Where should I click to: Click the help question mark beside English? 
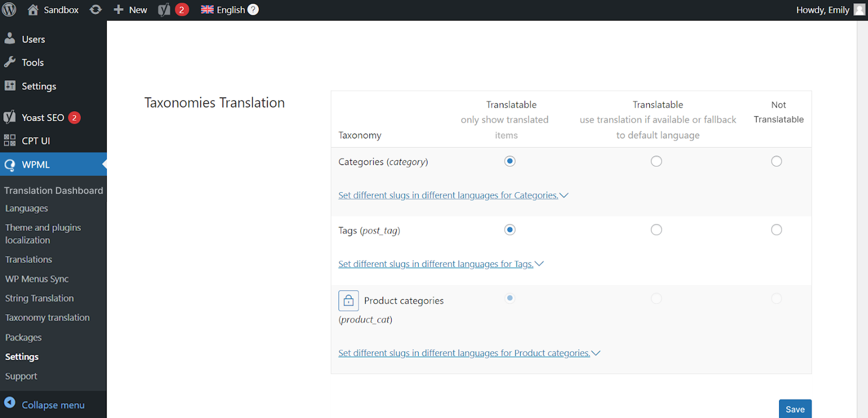point(253,10)
